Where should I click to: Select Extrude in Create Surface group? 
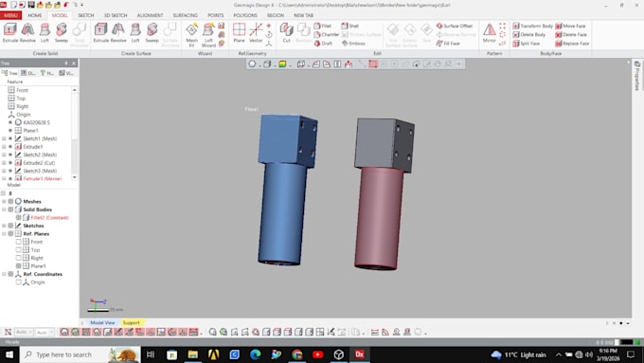coord(100,32)
